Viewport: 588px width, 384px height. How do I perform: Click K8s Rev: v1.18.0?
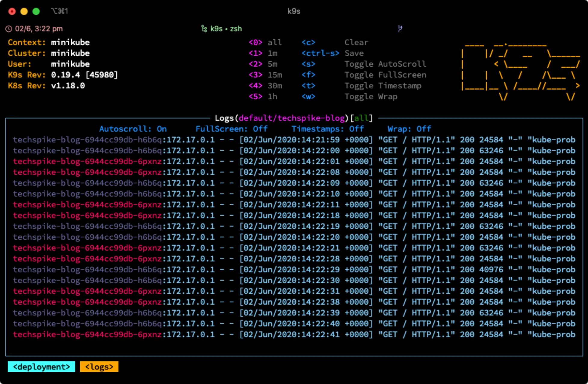(46, 86)
